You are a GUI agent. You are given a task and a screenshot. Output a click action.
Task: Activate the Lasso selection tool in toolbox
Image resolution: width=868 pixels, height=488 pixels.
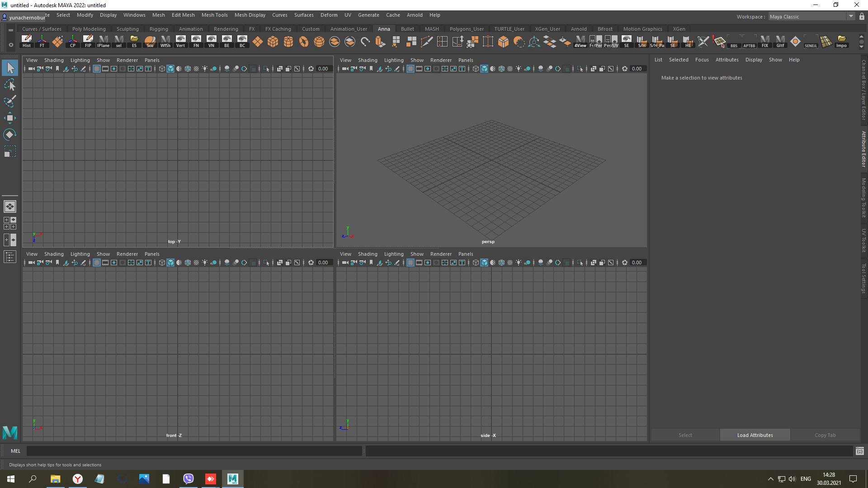pos(10,84)
